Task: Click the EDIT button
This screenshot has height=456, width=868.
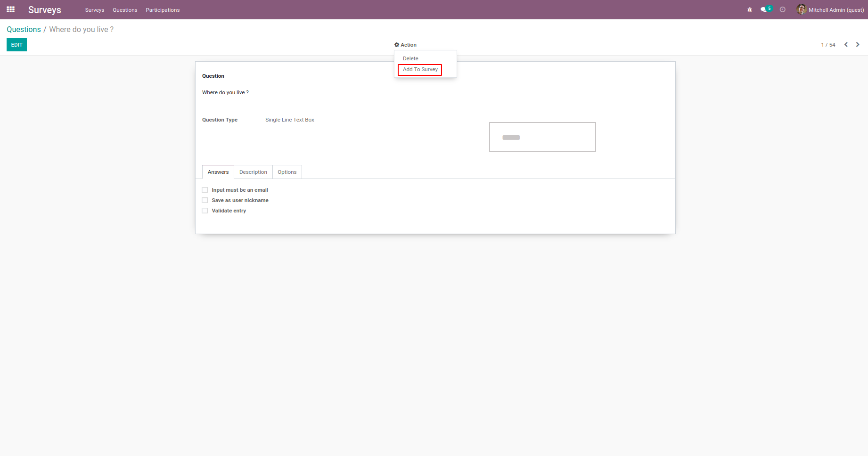Action: pyautogui.click(x=16, y=45)
